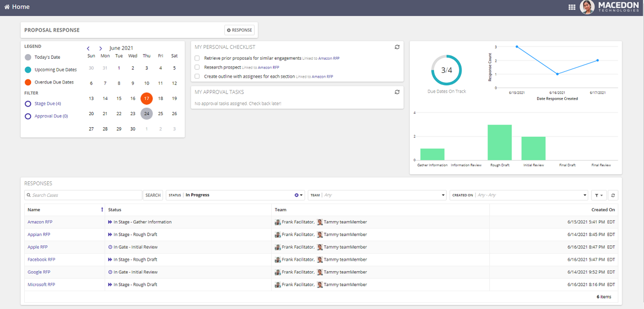This screenshot has width=644, height=309.
Task: Open the apps grid navigation menu
Action: point(572,7)
